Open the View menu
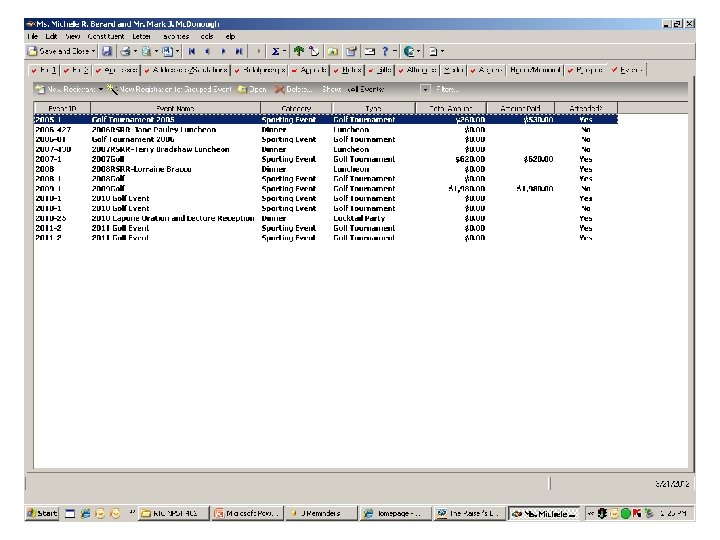This screenshot has height=540, width=720. coord(73,36)
